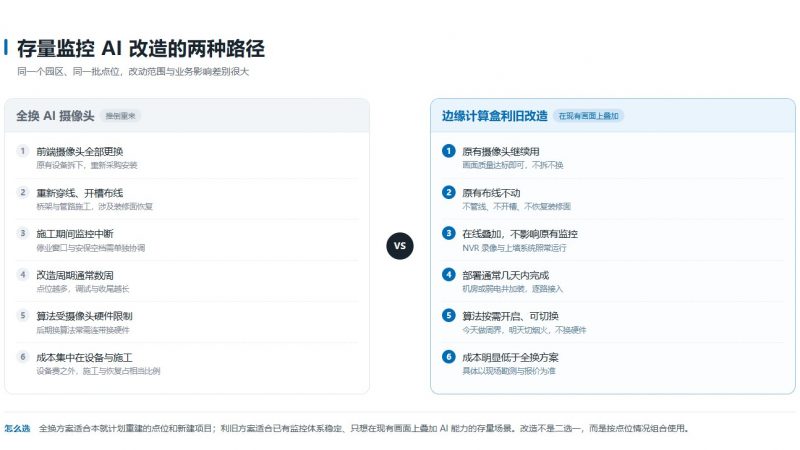
Task: Click the item title 成本明显低于全换方案
Action: coord(511,358)
